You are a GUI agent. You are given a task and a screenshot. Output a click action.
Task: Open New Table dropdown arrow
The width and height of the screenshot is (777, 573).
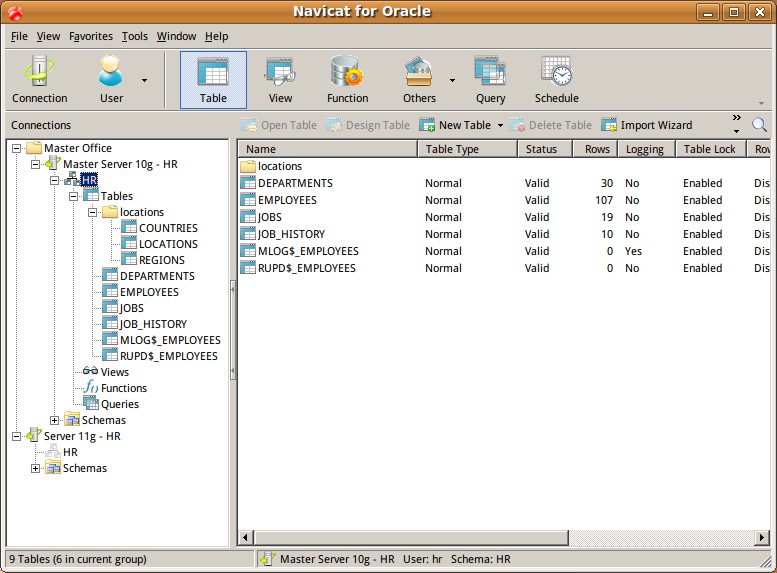[x=500, y=125]
